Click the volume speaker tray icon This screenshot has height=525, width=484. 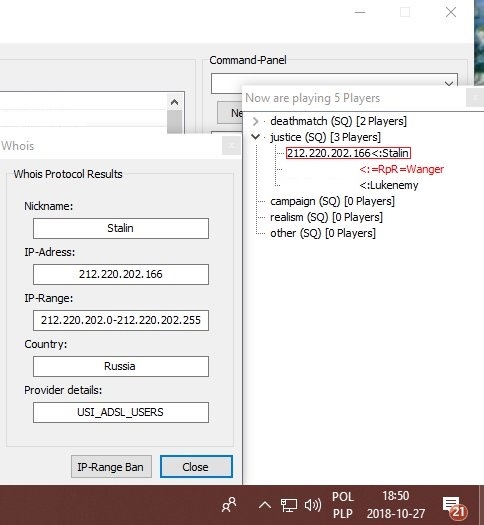[x=313, y=505]
